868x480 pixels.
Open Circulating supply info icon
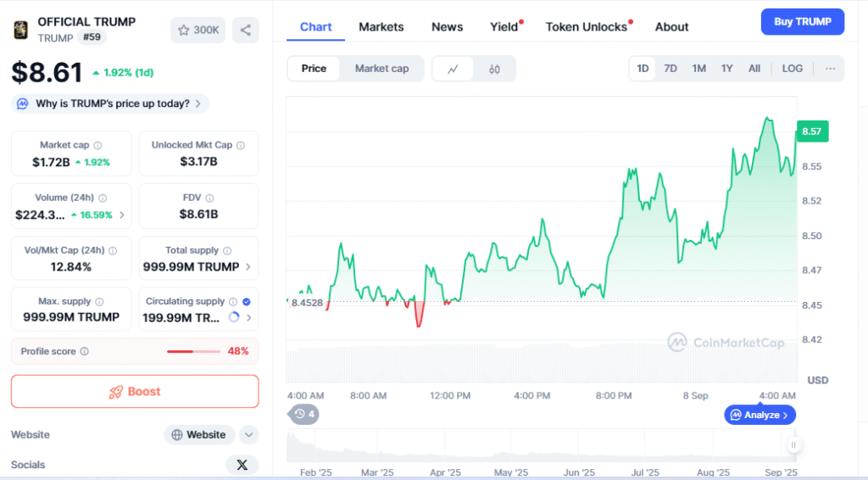pos(233,302)
